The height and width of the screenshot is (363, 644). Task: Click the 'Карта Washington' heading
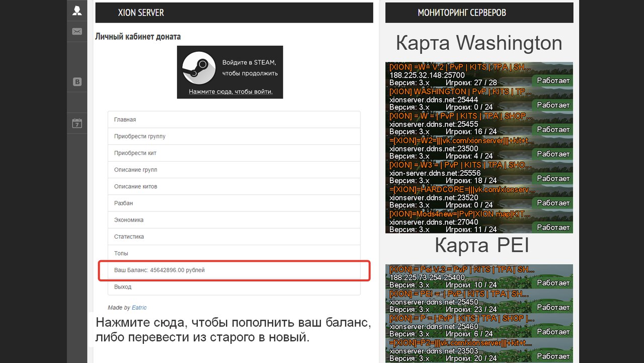[x=479, y=43]
